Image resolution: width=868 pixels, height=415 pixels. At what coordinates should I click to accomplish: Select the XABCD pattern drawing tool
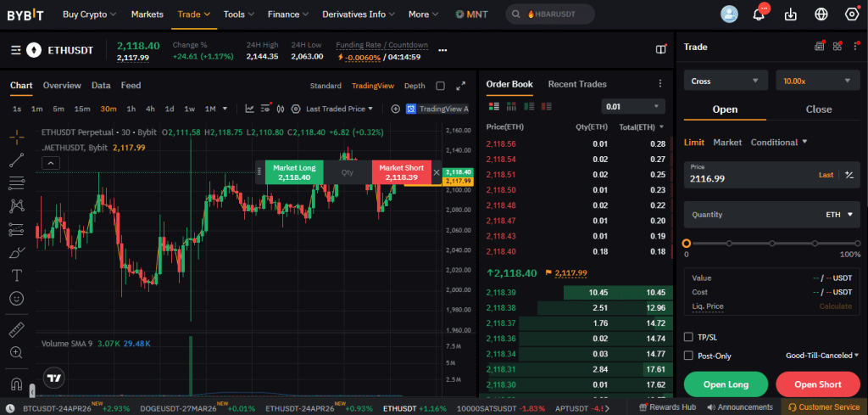[17, 206]
